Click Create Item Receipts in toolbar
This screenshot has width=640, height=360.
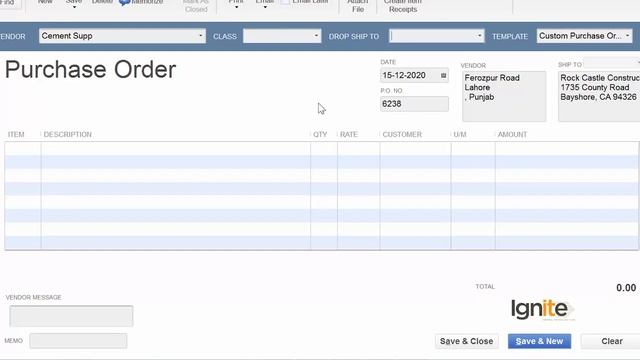402,6
